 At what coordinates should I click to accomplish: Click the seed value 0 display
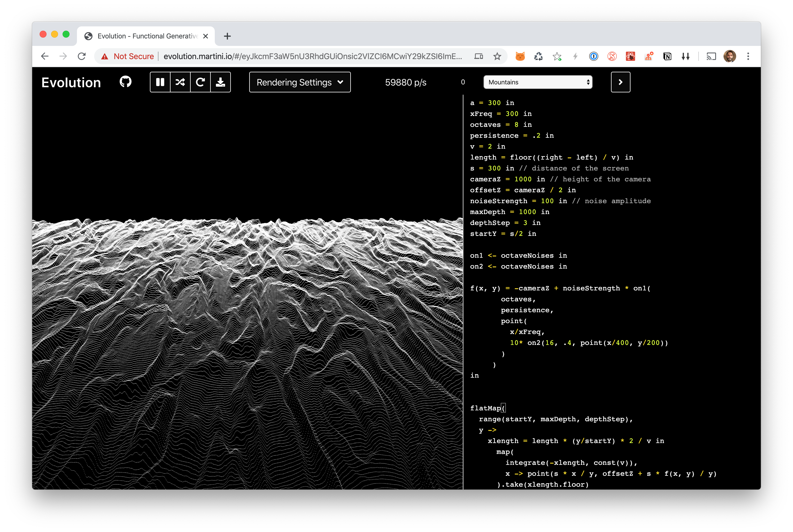(463, 82)
